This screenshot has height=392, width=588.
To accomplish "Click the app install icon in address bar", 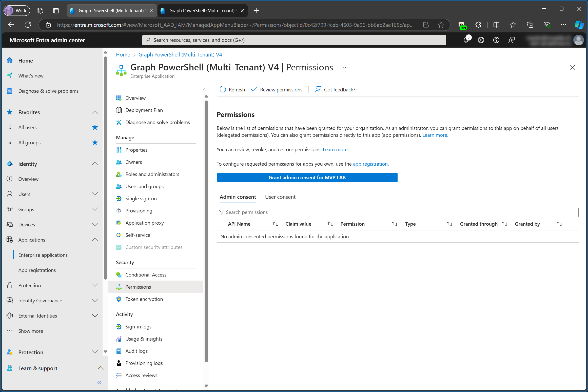I will 426,25.
